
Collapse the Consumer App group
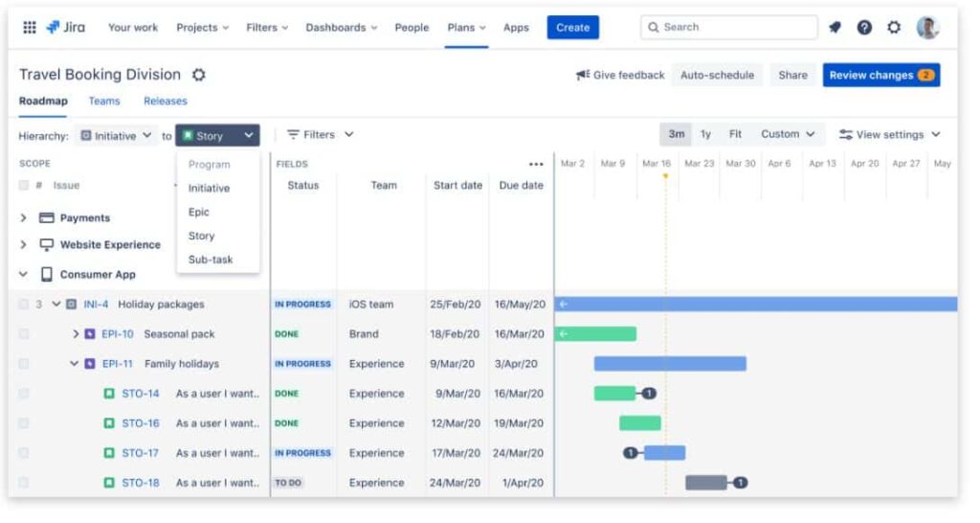pos(23,274)
